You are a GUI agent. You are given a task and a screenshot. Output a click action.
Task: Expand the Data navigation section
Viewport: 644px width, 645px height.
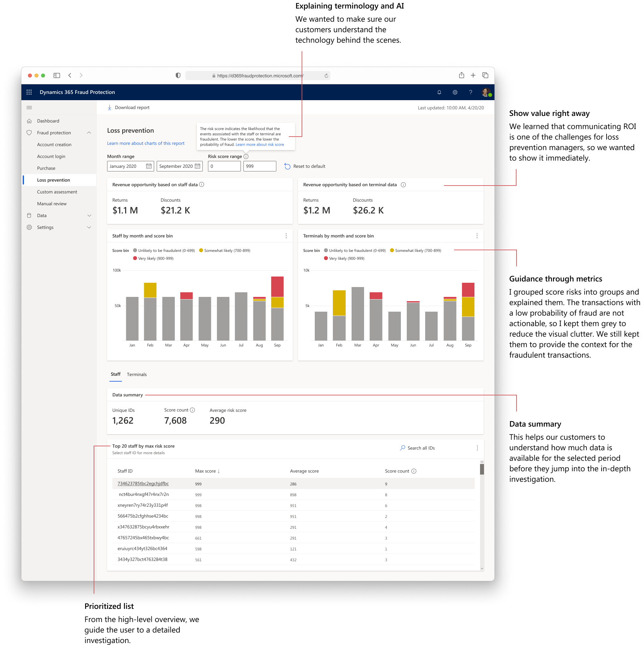click(x=89, y=216)
